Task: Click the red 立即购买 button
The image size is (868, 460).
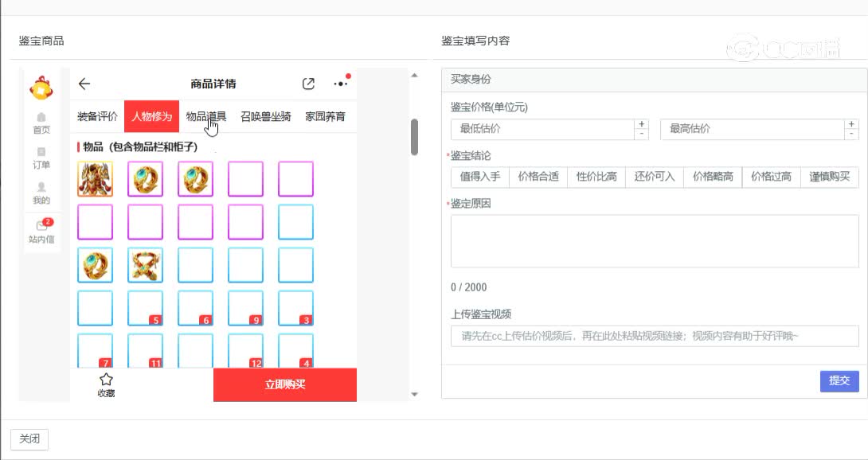Action: click(x=285, y=384)
